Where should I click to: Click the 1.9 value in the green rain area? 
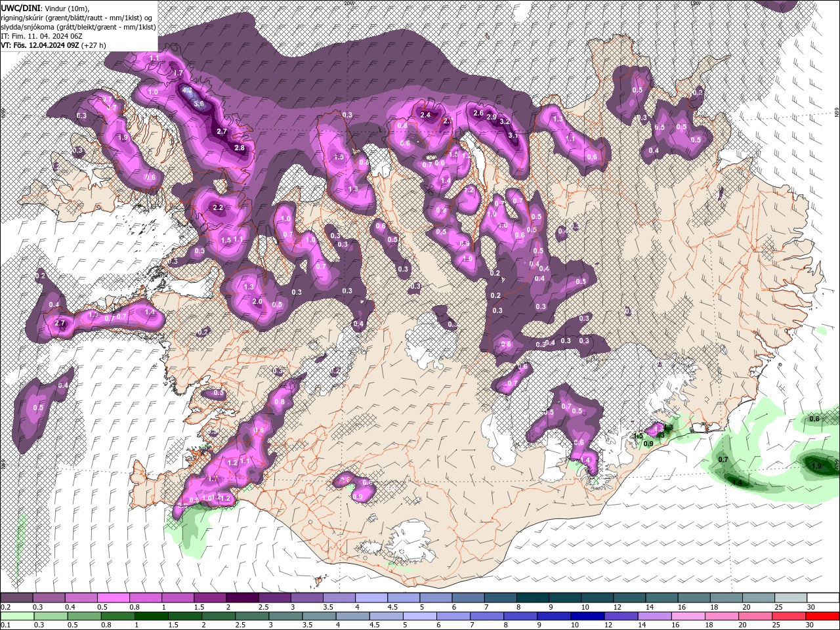pos(816,465)
